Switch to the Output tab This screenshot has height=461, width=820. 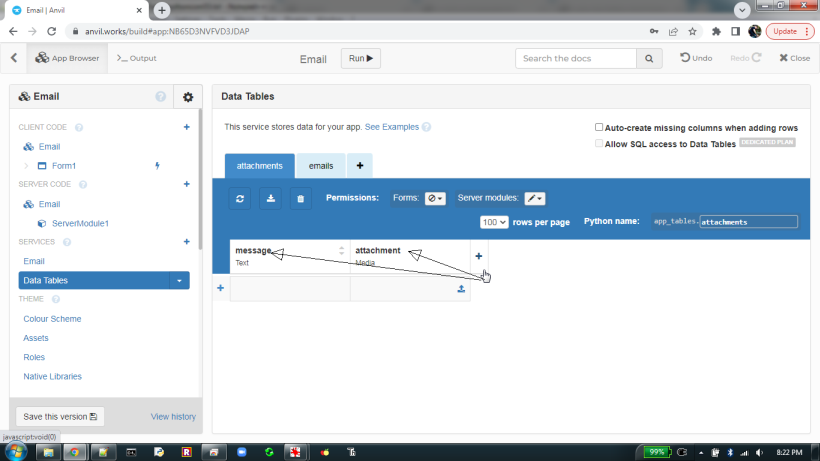coord(137,58)
